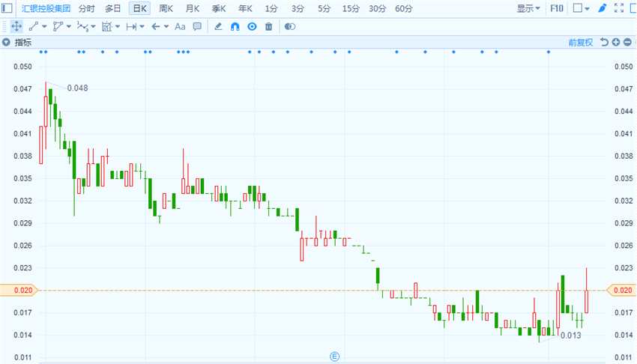Select the measurement chart tool
Image resolution: width=637 pixels, height=364 pixels.
[x=107, y=27]
